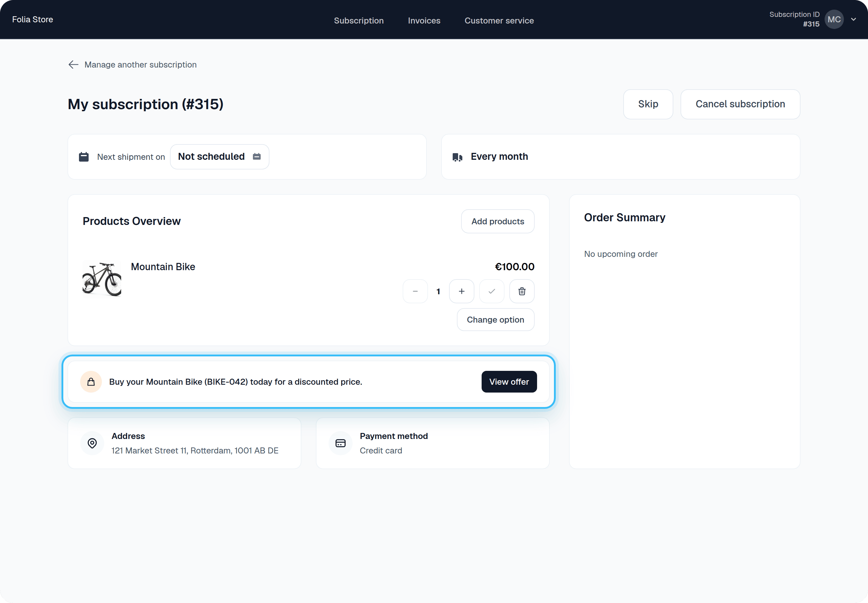868x603 pixels.
Task: Open the Invoices tab
Action: click(x=424, y=21)
